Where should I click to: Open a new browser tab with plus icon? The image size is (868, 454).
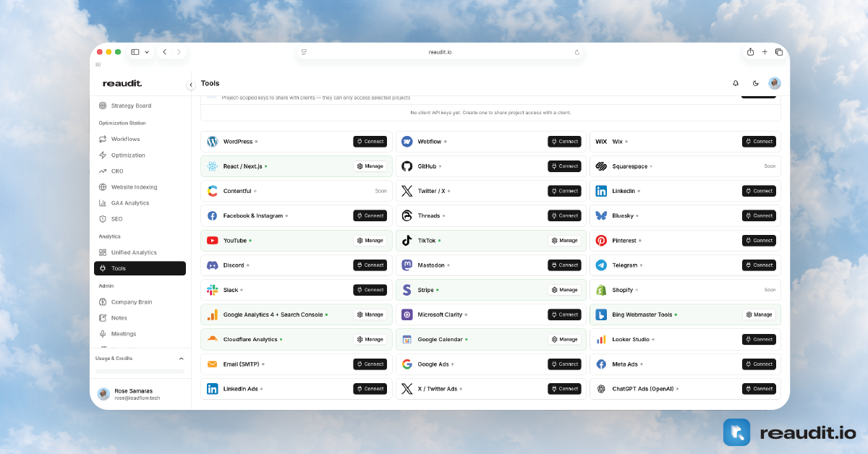click(x=765, y=52)
